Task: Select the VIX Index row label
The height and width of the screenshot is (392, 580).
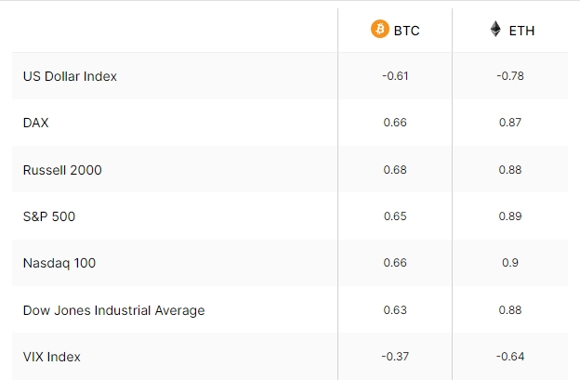Action: (51, 357)
